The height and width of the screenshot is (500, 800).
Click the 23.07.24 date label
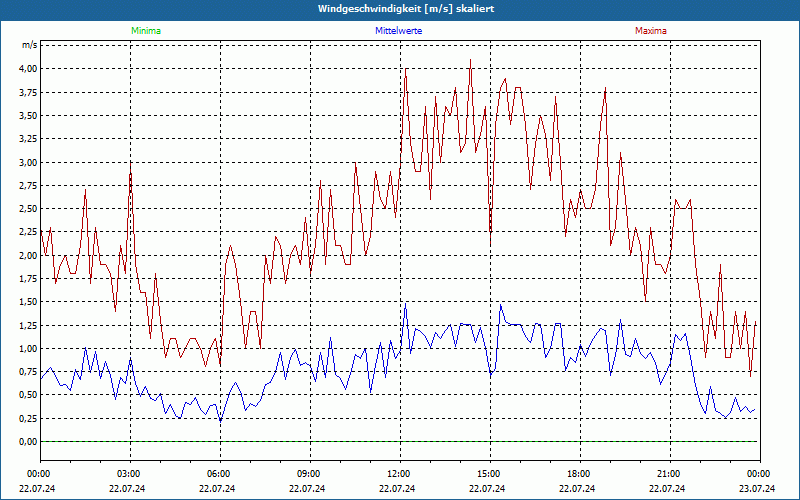pos(757,489)
